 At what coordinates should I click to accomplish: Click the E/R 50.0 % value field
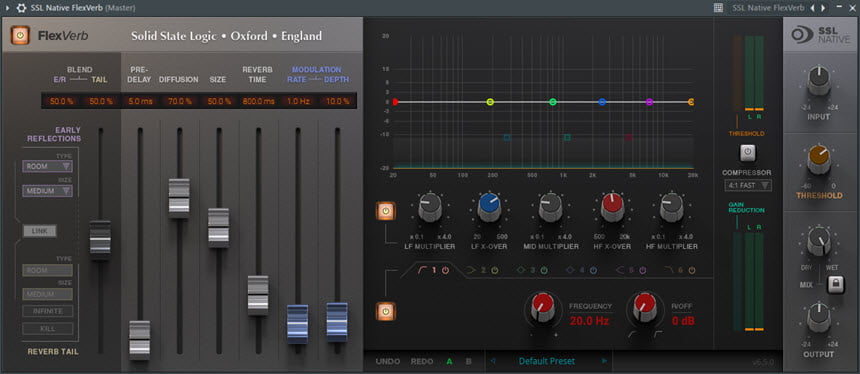pyautogui.click(x=61, y=101)
